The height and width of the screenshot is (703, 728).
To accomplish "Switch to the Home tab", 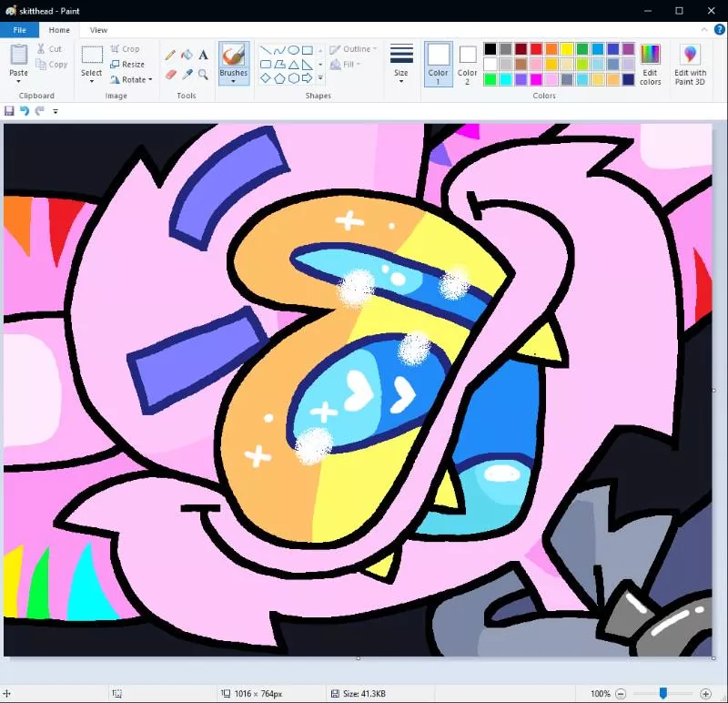I will pos(59,30).
